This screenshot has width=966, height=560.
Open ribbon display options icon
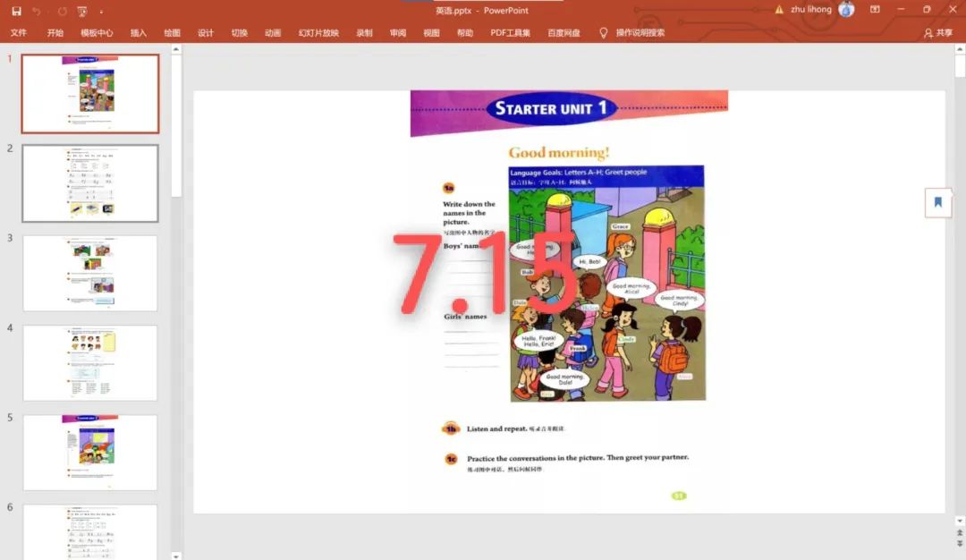click(x=875, y=10)
